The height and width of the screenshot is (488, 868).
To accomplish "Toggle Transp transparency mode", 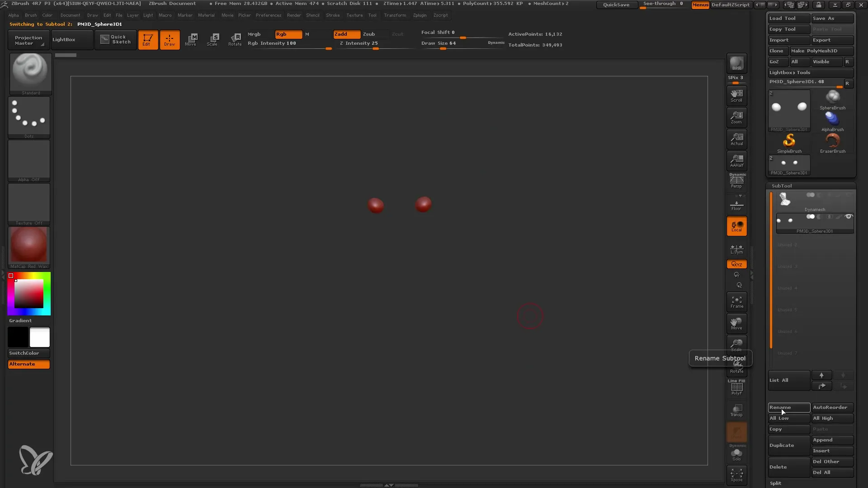I will 736,410.
